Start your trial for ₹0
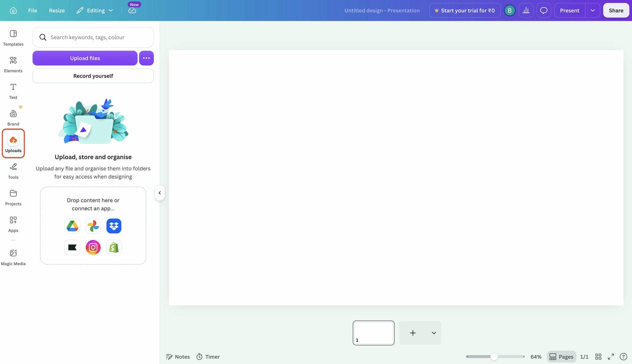 click(x=465, y=11)
